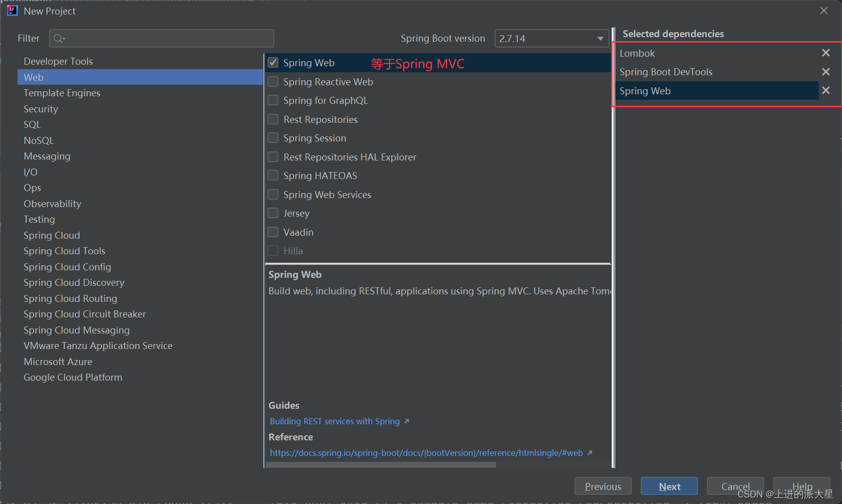Image resolution: width=842 pixels, height=504 pixels.
Task: Select Spring Boot DevTools in selected list
Action: pos(717,72)
